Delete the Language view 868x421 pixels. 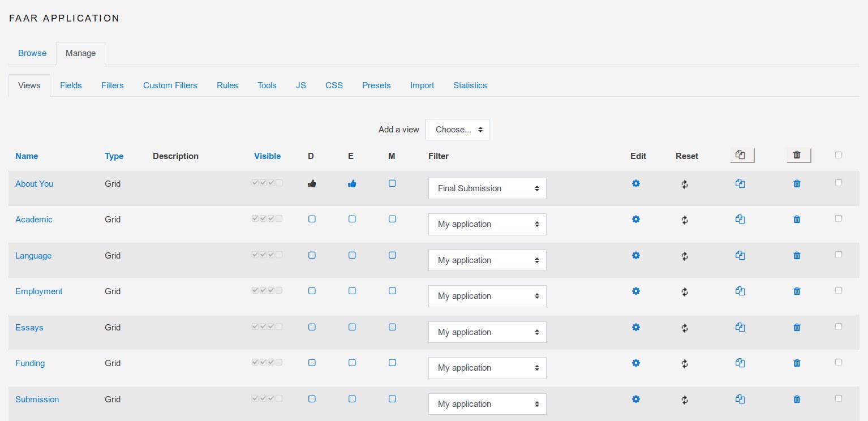[x=797, y=255]
